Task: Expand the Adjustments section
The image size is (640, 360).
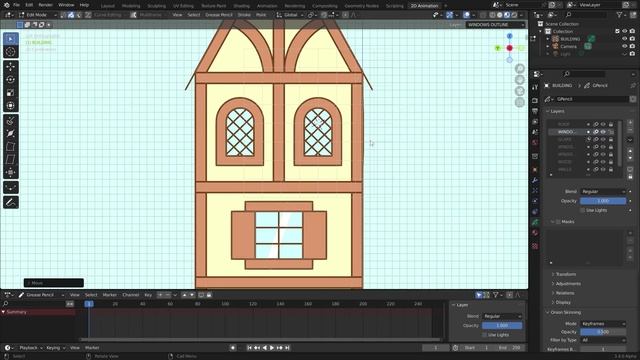Action: [x=568, y=284]
